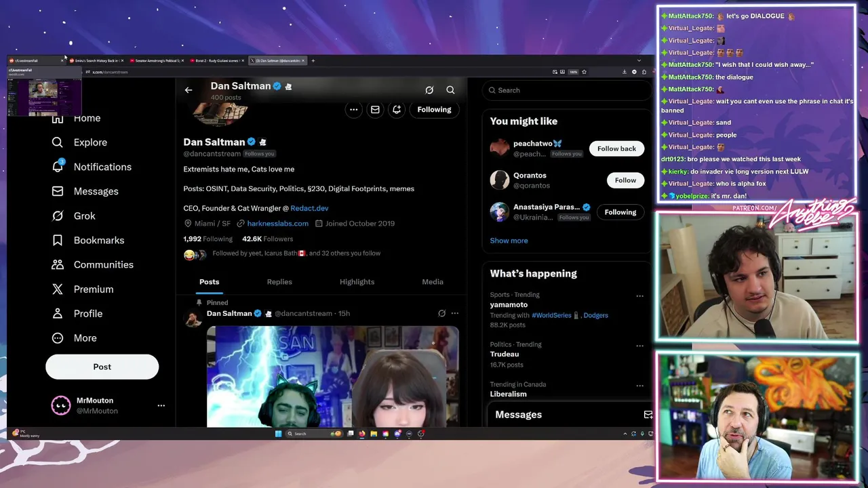This screenshot has width=868, height=488.
Task: Open Notifications in the sidebar
Action: [92, 167]
